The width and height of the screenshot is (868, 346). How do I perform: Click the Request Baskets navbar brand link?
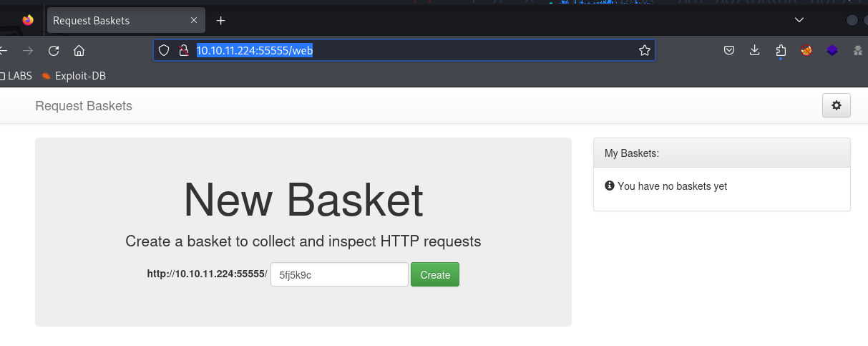click(x=84, y=106)
